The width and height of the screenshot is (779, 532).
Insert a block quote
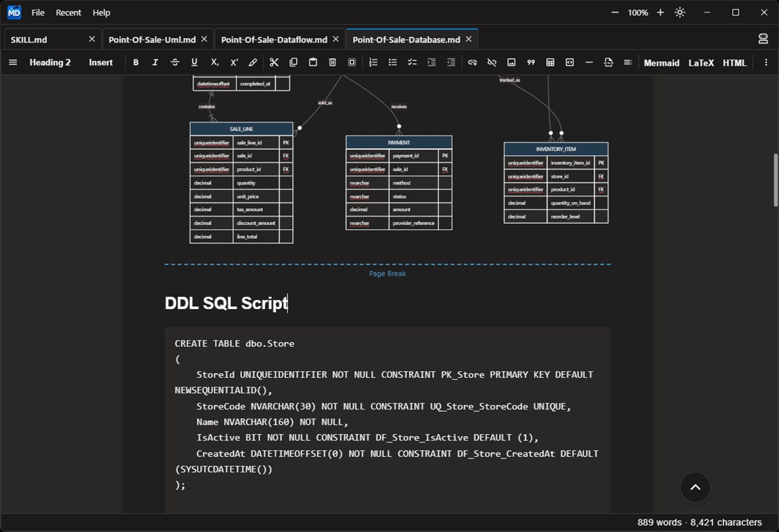click(x=531, y=63)
